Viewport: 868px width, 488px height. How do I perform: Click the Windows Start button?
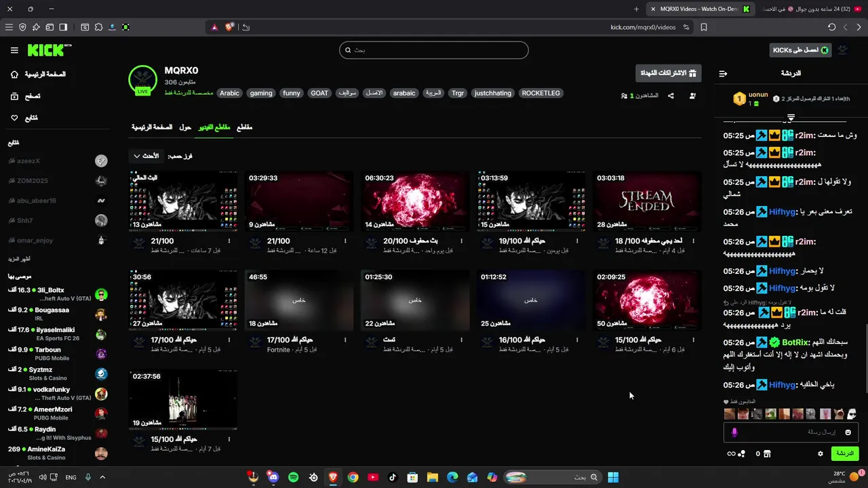pos(613,477)
